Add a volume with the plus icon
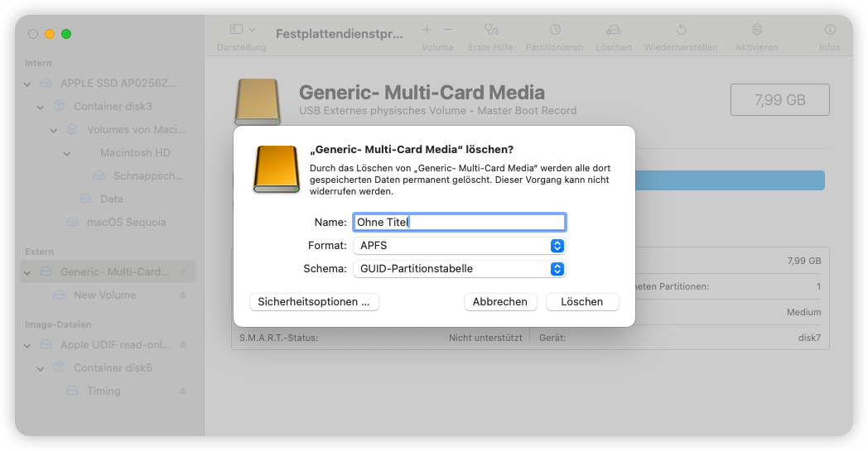The width and height of the screenshot is (868, 451). click(427, 30)
